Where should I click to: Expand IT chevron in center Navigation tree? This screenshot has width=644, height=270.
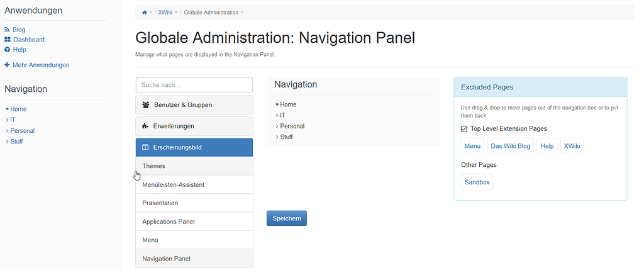277,115
